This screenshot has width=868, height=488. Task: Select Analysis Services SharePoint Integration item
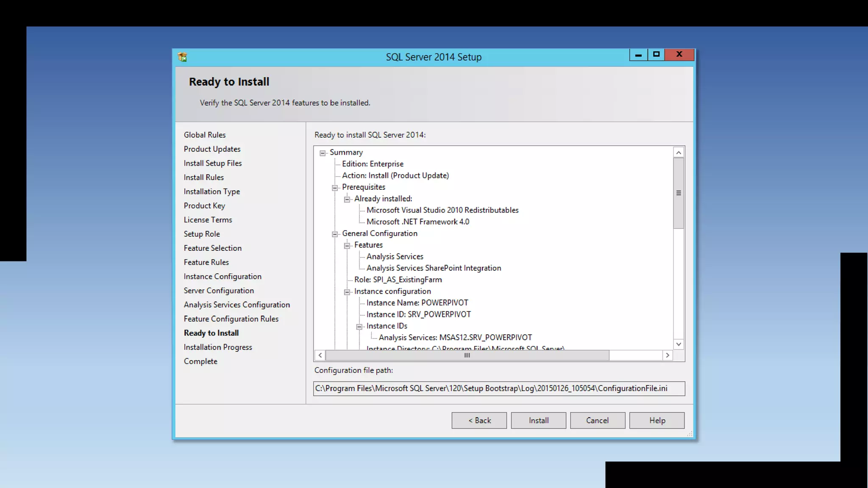[434, 268]
